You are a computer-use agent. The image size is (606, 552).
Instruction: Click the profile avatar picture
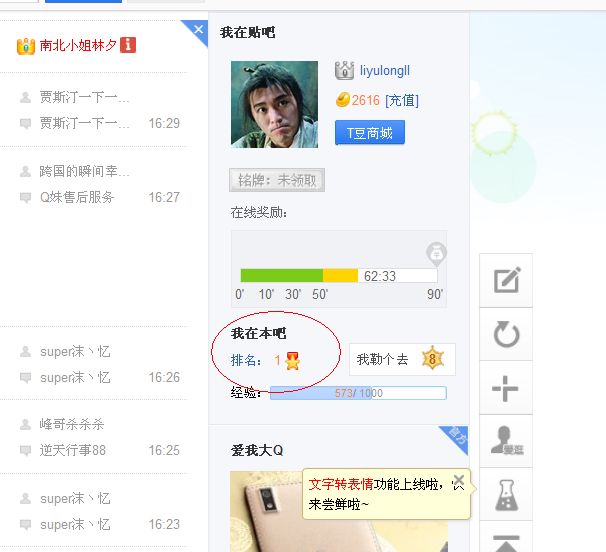(x=274, y=104)
